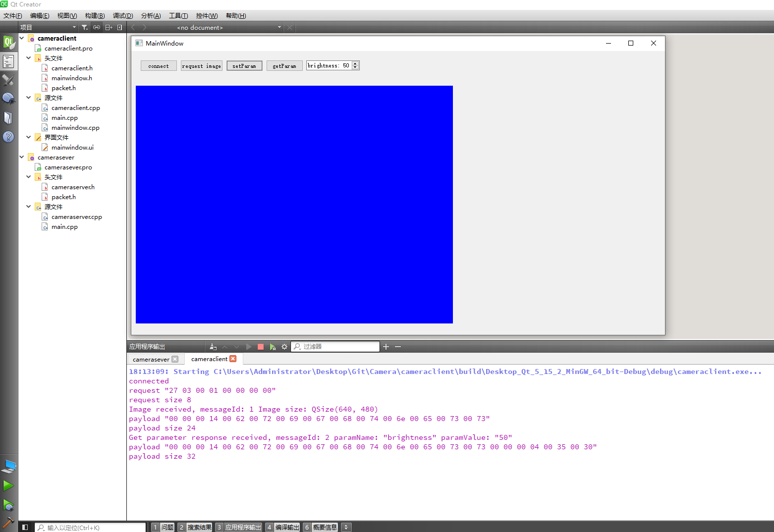This screenshot has width=774, height=532.
Task: Open the 文件(F) menu
Action: [12, 16]
